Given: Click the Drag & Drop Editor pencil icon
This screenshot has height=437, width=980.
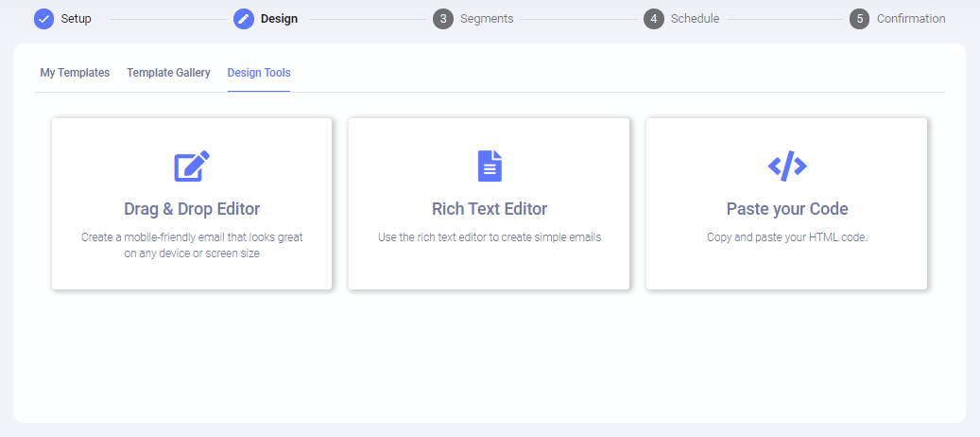Looking at the screenshot, I should tap(192, 166).
